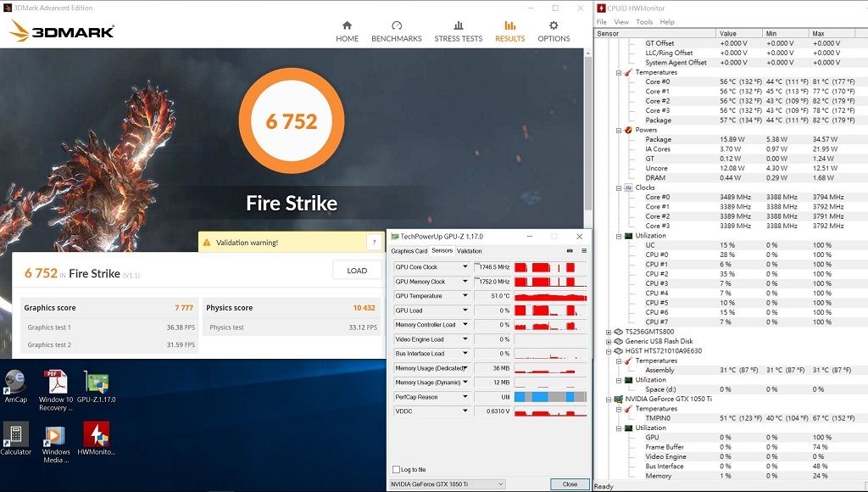The width and height of the screenshot is (868, 492).
Task: Click the 3DMark logo
Action: [62, 31]
